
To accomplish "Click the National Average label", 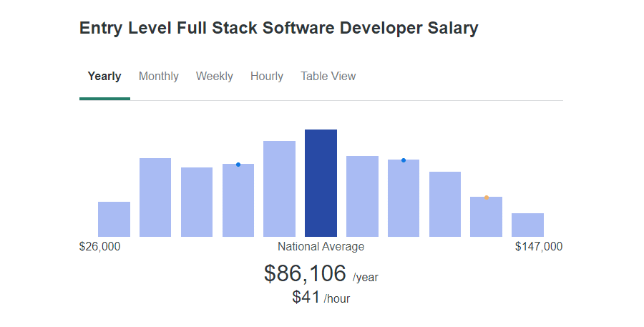I will (x=321, y=247).
